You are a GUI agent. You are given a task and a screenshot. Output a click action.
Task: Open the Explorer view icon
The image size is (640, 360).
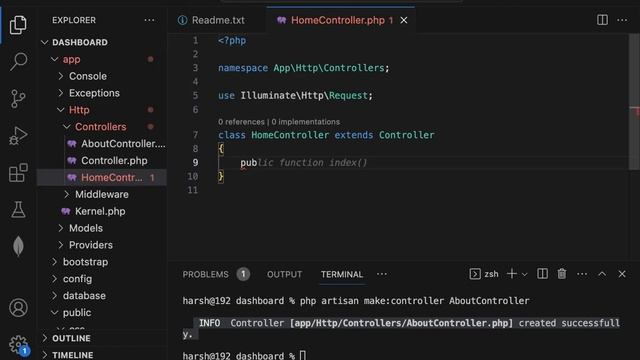pyautogui.click(x=18, y=24)
